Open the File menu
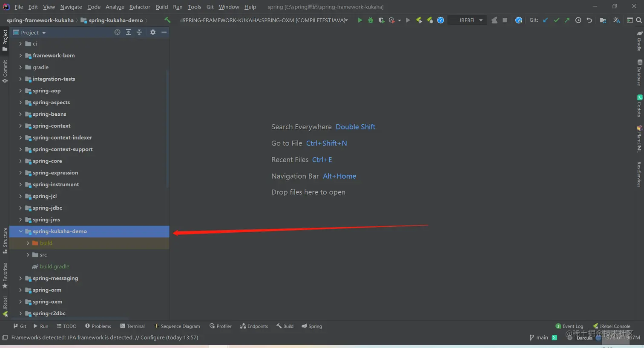 [x=19, y=7]
